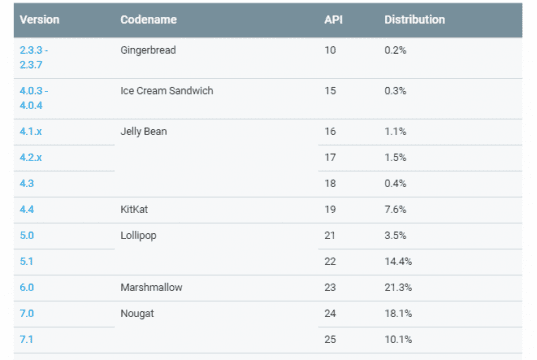
Task: Click the 7.0 Nougat version link
Action: [x=27, y=313]
